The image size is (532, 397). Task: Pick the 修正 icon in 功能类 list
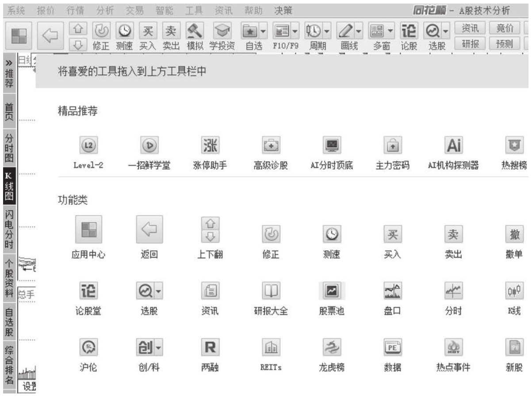click(x=270, y=233)
